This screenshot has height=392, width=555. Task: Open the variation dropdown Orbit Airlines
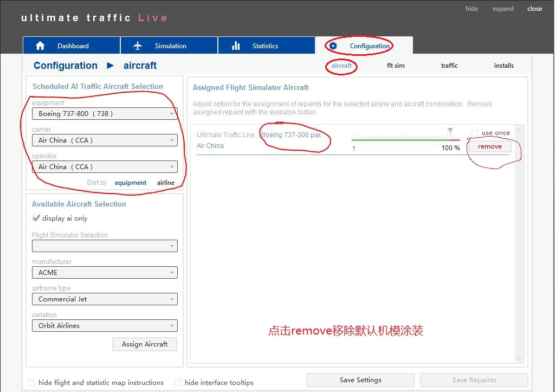(105, 325)
